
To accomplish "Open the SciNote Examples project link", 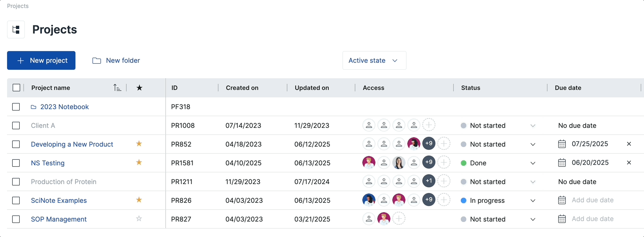I will [59, 200].
